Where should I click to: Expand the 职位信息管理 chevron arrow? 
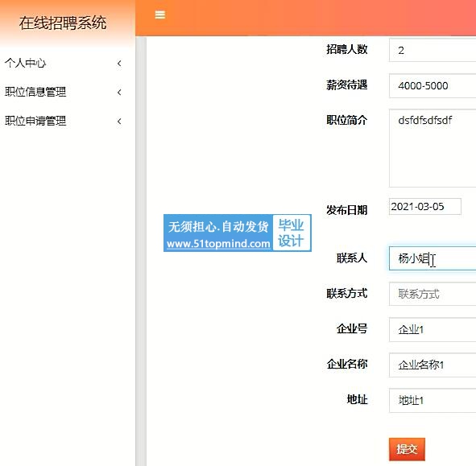(x=119, y=93)
